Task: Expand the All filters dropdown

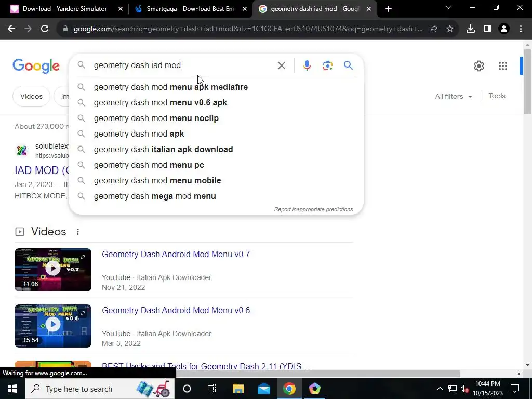Action: coord(454,96)
